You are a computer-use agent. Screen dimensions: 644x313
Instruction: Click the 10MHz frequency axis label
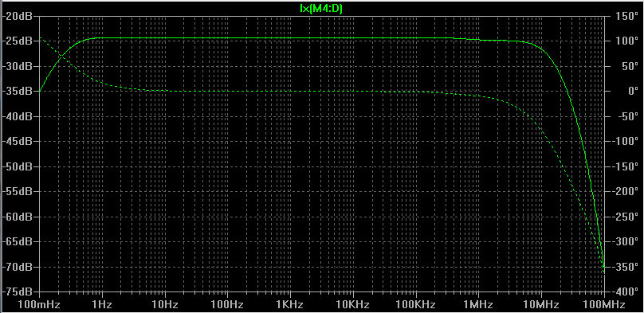coord(541,305)
